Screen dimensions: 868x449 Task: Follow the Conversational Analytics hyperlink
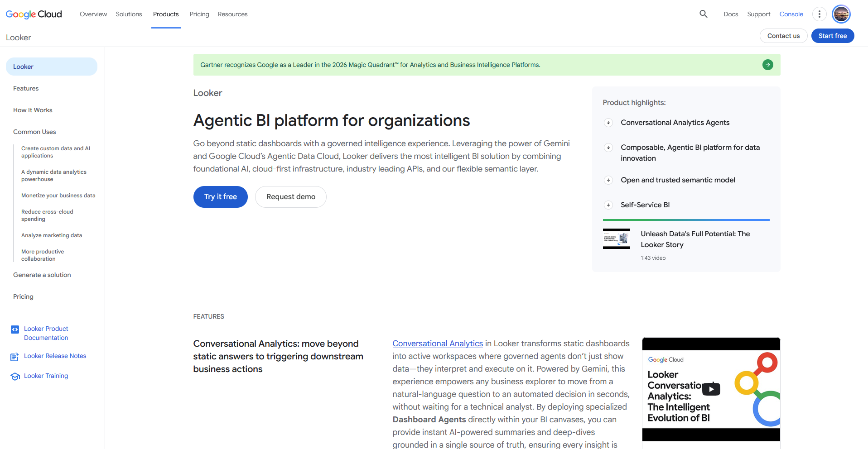point(438,344)
